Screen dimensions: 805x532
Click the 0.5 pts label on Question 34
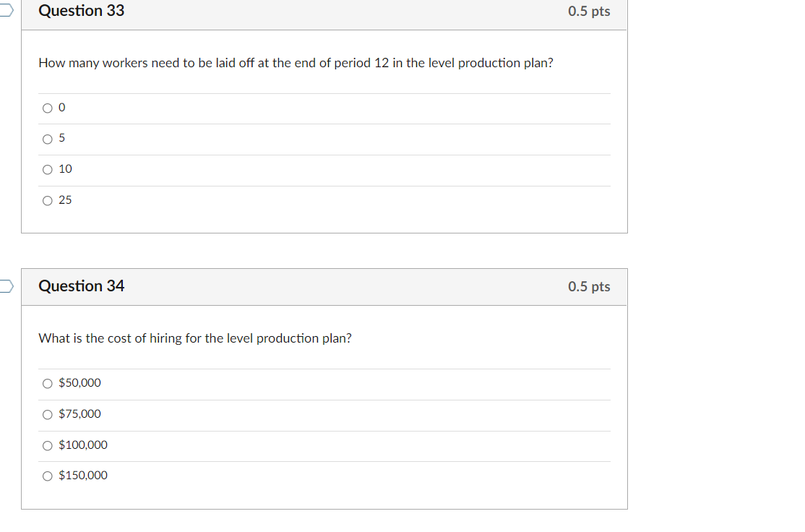point(589,287)
